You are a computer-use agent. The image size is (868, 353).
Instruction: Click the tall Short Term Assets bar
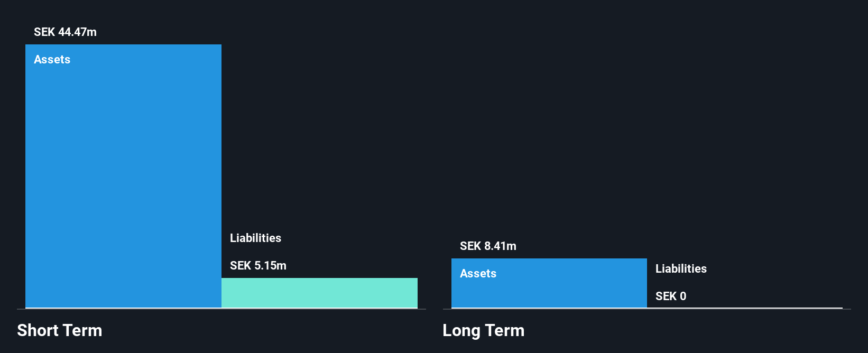coord(123,176)
